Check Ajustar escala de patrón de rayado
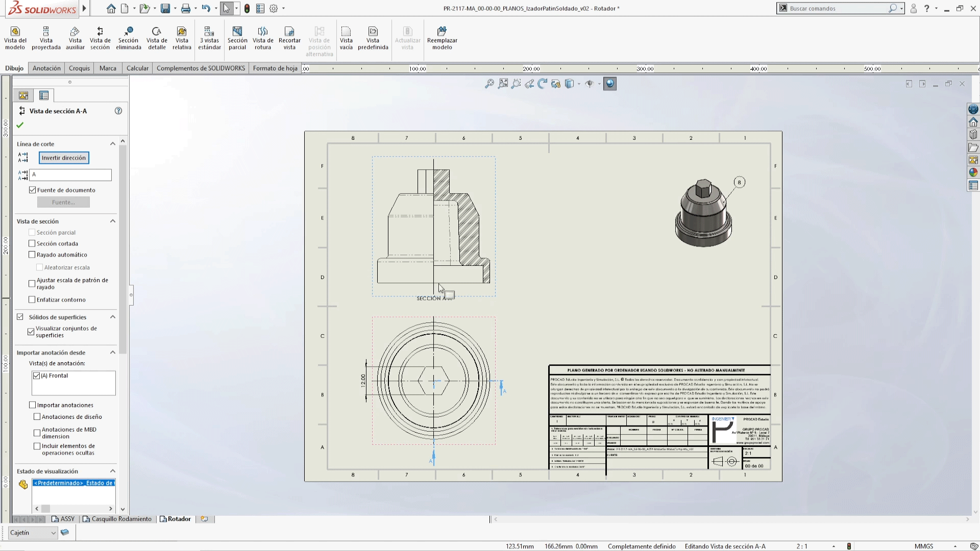The image size is (980, 551). point(32,283)
